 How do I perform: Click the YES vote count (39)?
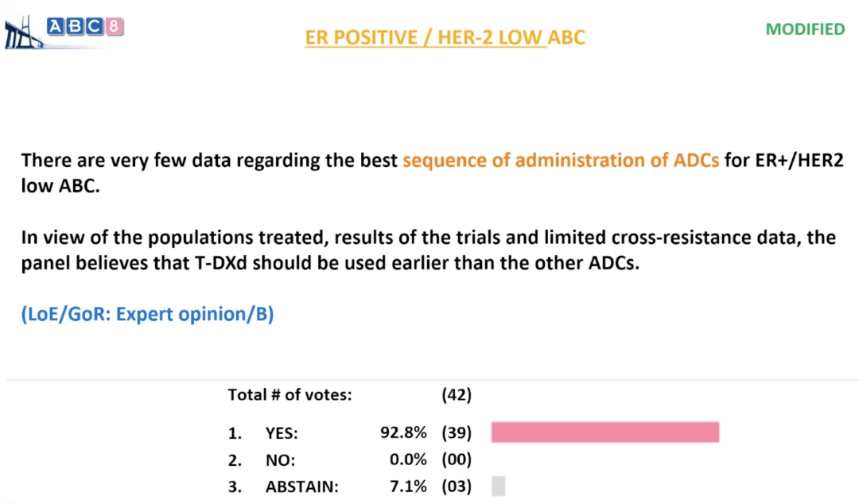pyautogui.click(x=457, y=433)
